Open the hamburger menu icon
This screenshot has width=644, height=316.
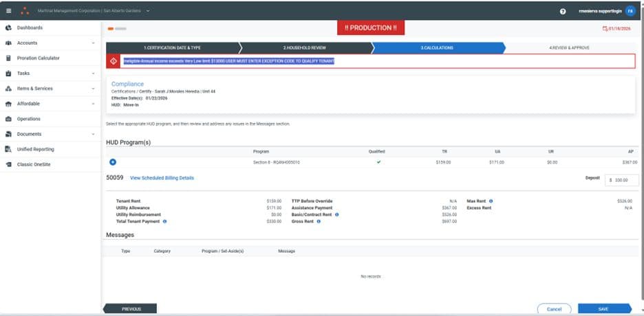tap(9, 11)
